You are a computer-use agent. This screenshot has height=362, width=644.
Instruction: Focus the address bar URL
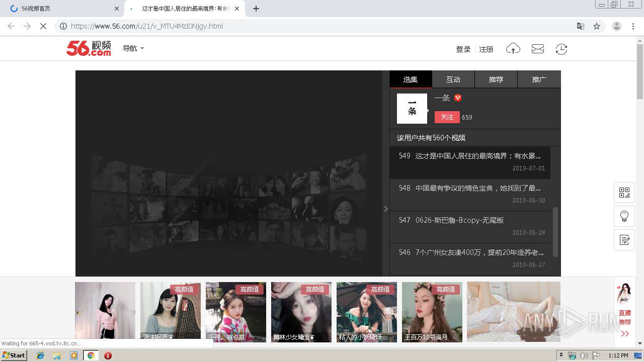[x=146, y=26]
